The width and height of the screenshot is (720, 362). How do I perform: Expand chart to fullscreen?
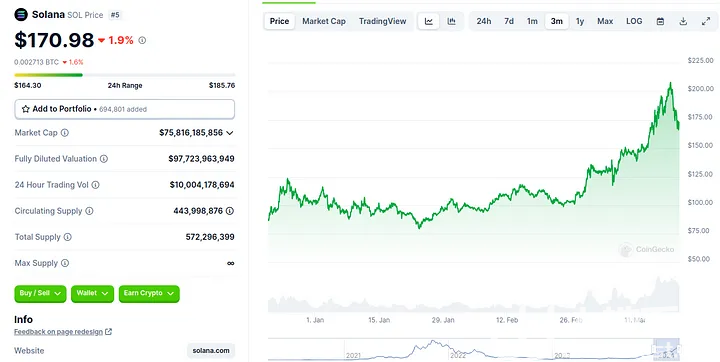point(706,22)
